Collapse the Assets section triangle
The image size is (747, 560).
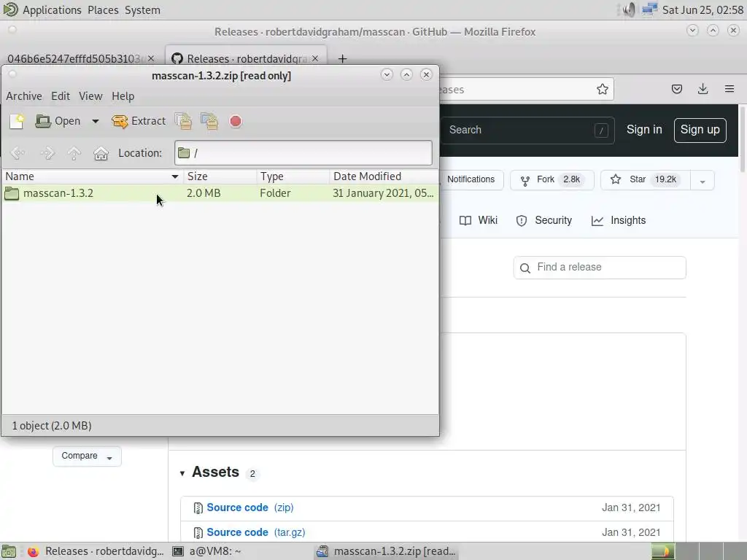point(182,472)
